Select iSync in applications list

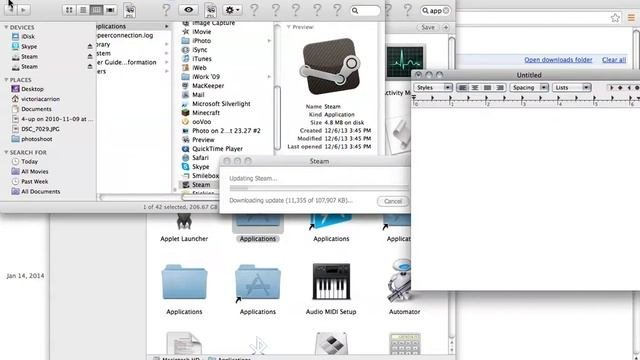(200, 49)
